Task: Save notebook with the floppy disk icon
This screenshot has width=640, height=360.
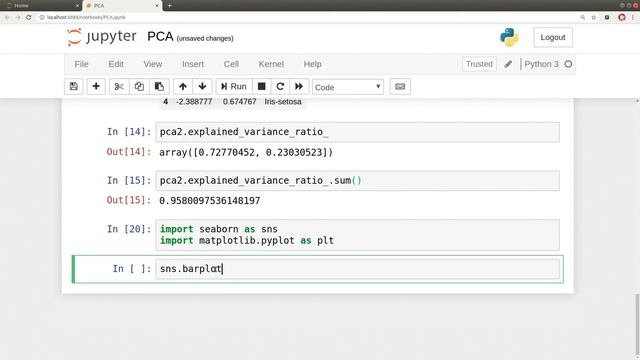Action: click(74, 87)
